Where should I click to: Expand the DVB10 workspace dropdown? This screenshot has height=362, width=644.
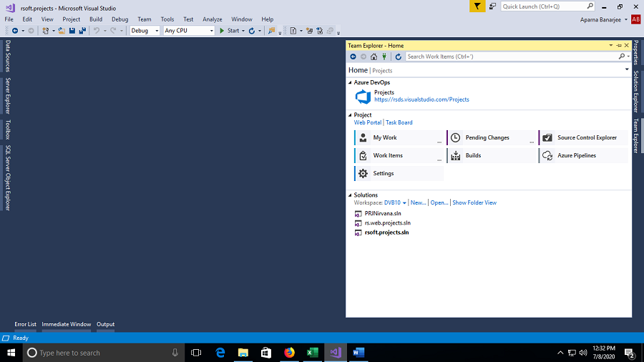click(404, 203)
